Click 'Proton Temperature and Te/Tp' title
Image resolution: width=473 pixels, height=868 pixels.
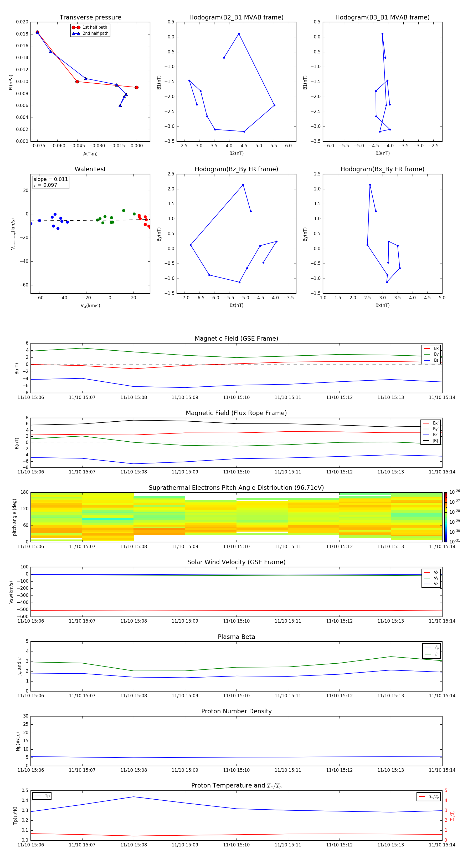click(236, 786)
